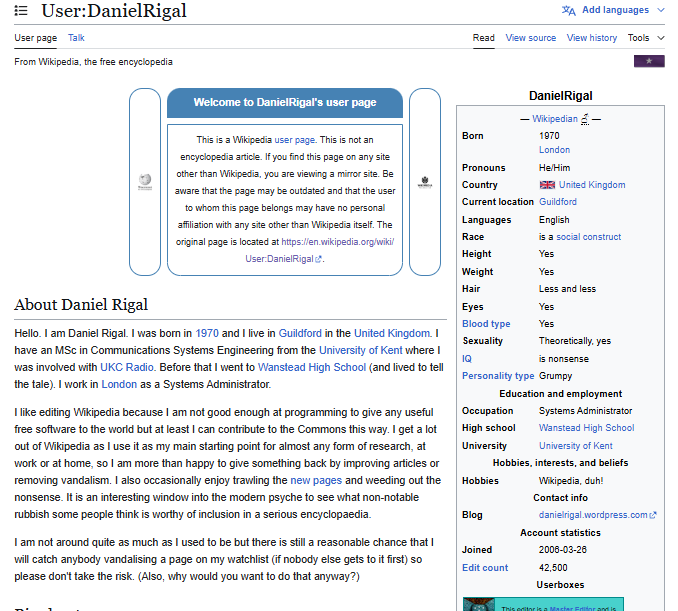
Task: Open Wanstead High School link in biography paragraph
Action: coord(312,368)
